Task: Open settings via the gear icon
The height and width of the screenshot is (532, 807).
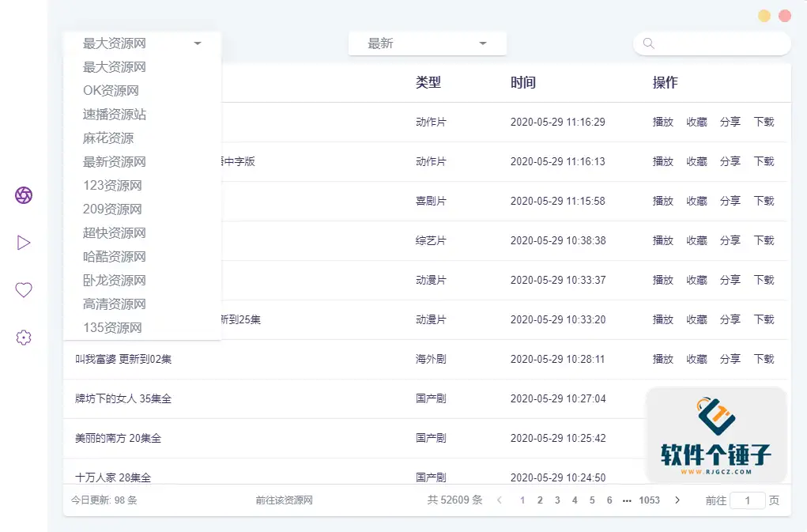Action: (x=23, y=337)
